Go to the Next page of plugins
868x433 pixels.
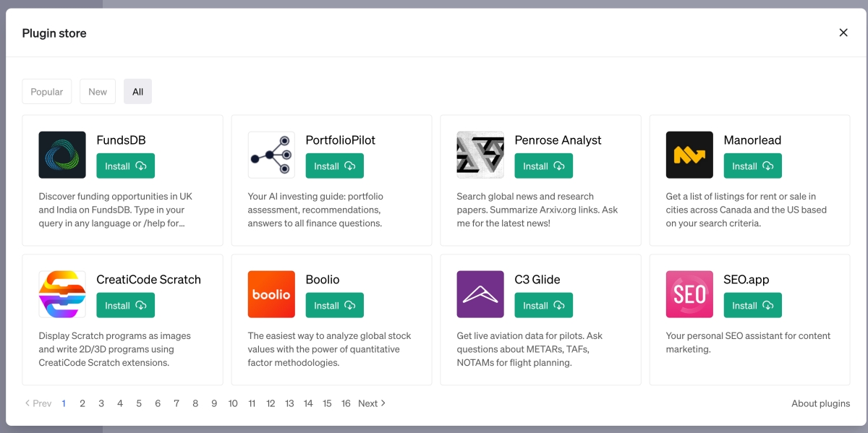(372, 403)
